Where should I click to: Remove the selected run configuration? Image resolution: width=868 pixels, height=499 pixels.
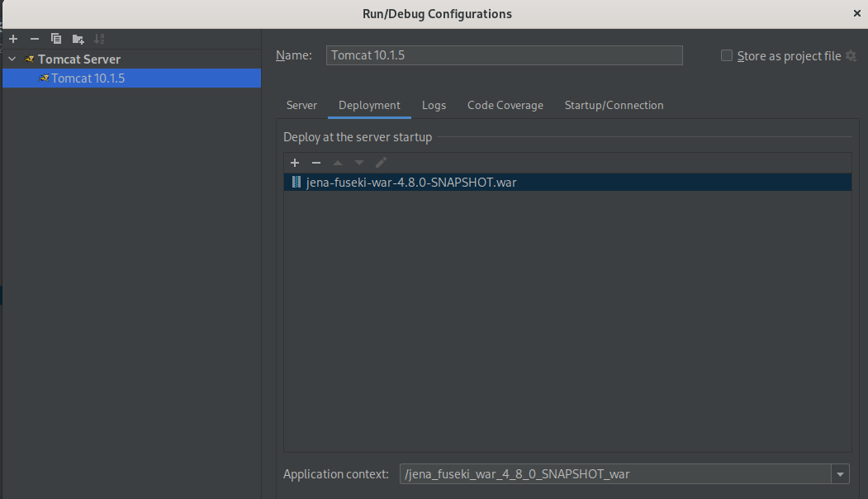point(35,39)
